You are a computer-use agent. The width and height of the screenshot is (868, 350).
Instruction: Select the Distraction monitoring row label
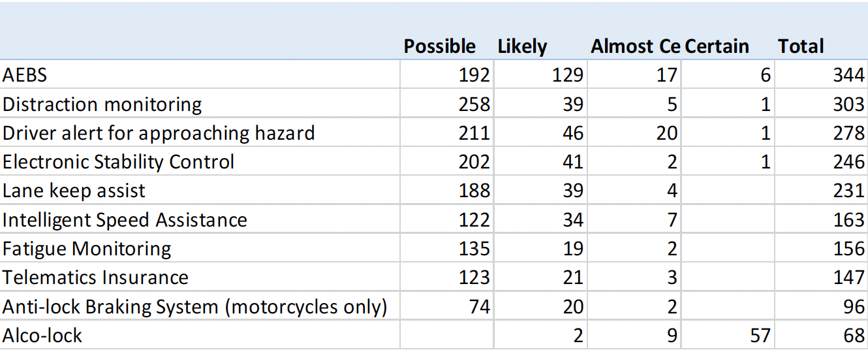102,104
